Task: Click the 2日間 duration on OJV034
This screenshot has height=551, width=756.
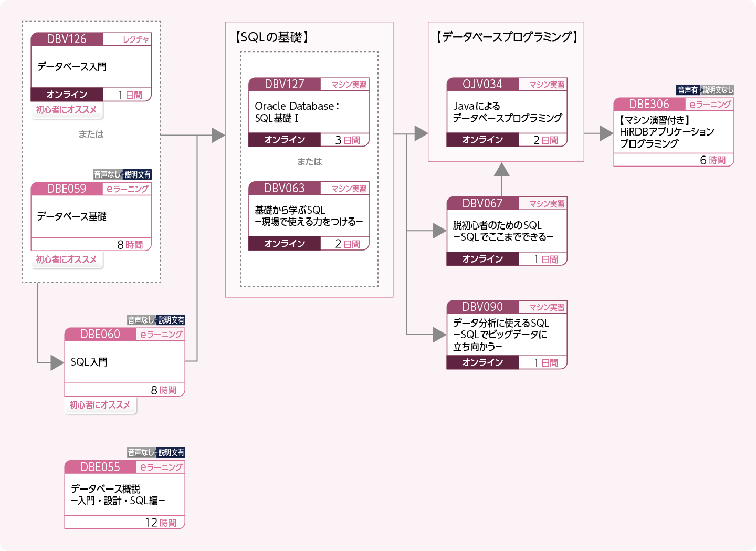Action: (x=545, y=140)
